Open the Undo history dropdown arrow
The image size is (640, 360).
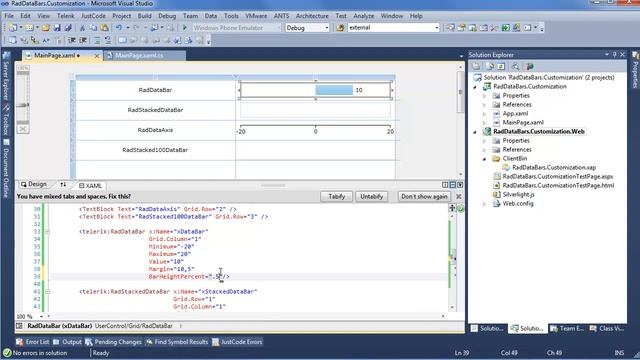click(x=127, y=28)
